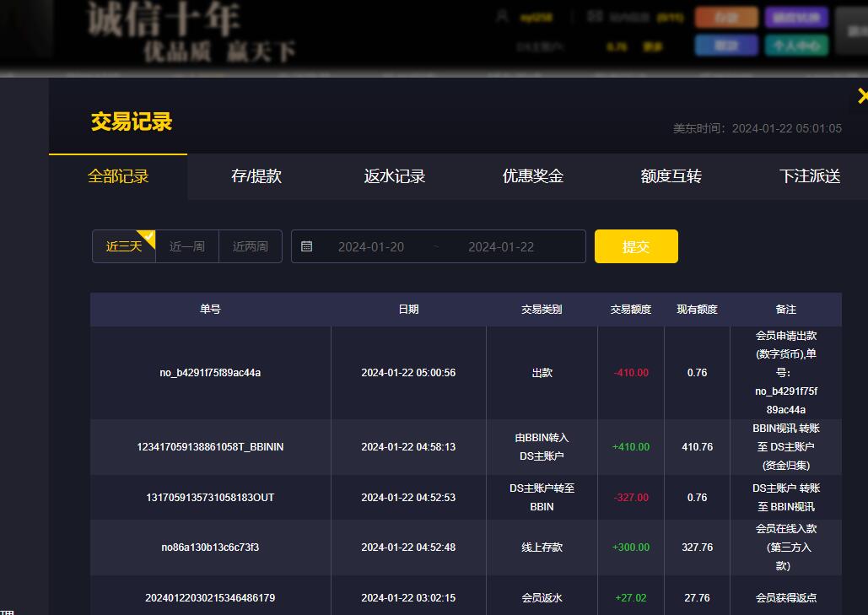The image size is (868, 615).
Task: Click the orange 存款 button in header
Action: (726, 18)
